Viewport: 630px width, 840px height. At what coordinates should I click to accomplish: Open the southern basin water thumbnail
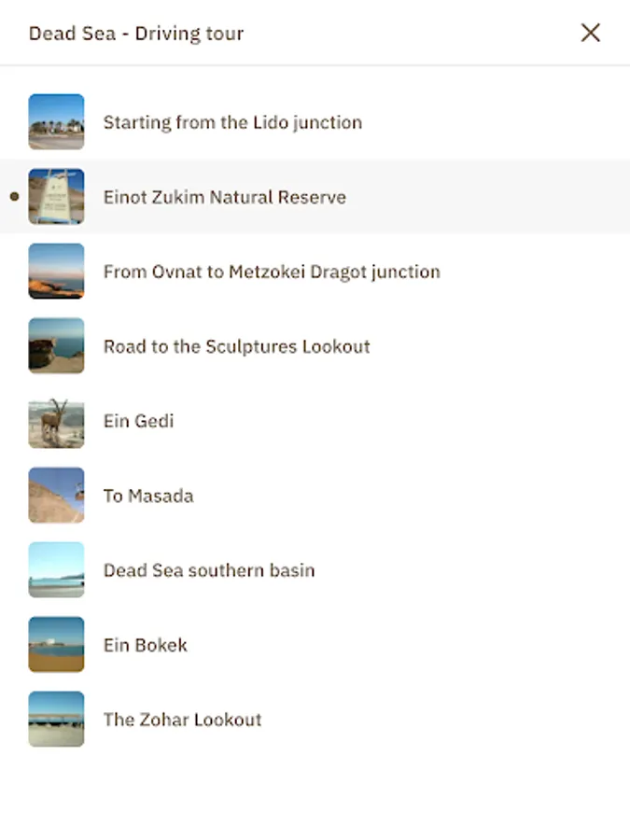56,569
